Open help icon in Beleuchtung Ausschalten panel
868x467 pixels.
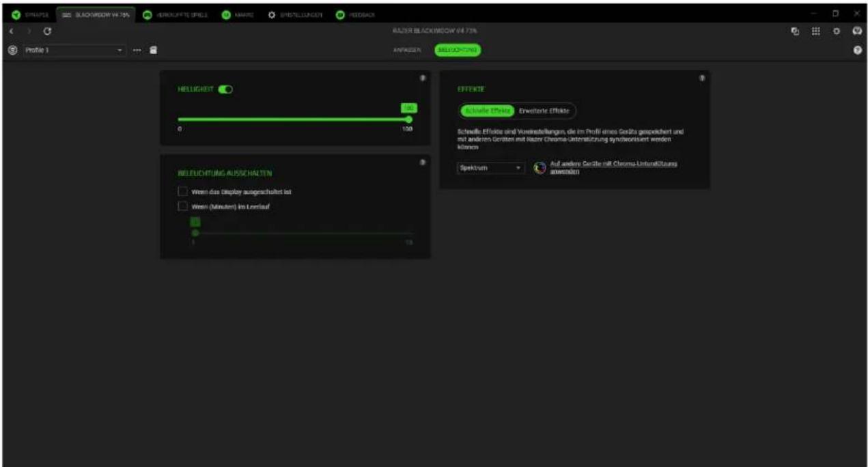(x=423, y=162)
